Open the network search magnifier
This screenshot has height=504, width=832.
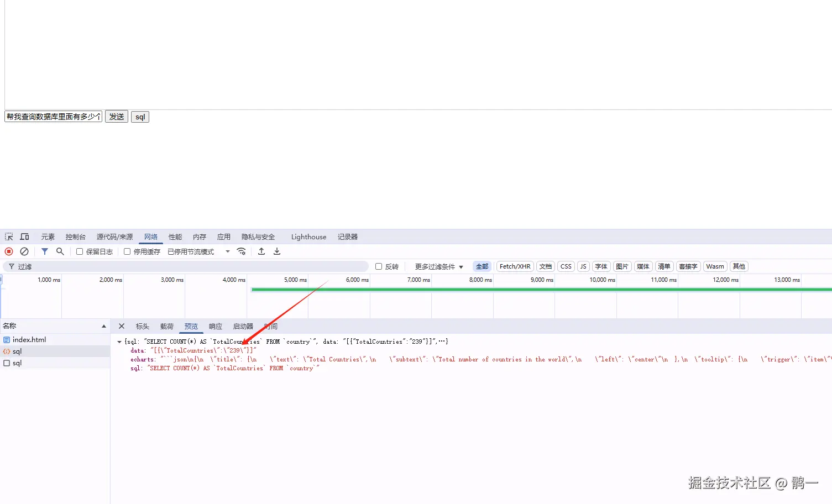click(60, 251)
